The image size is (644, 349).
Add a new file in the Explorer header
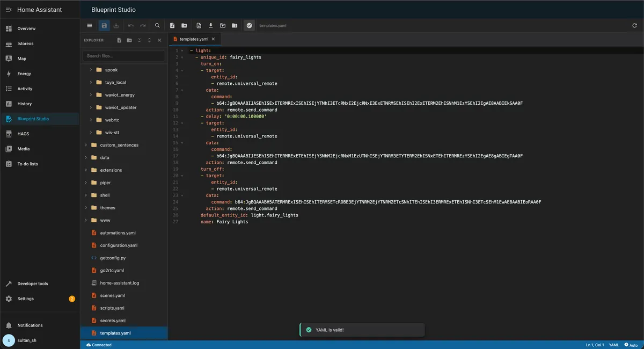119,40
